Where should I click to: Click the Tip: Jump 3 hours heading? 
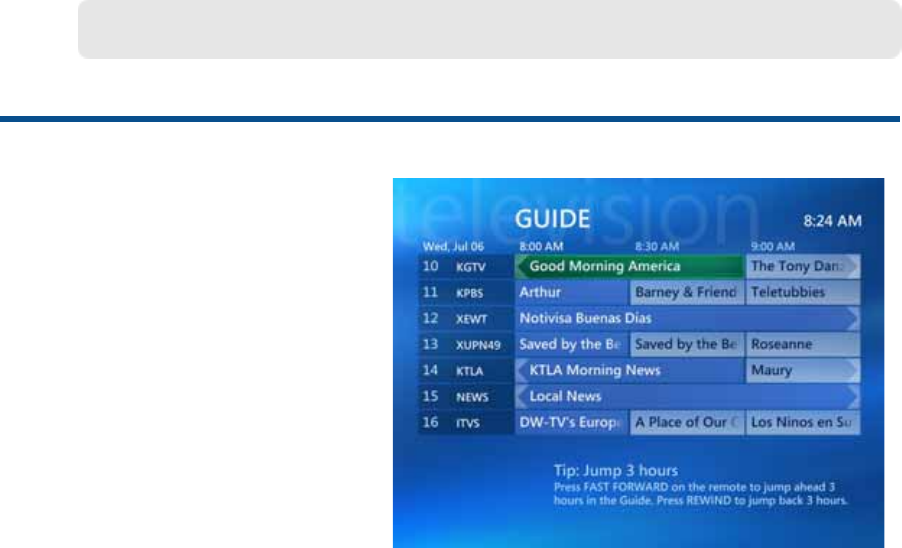tap(616, 470)
